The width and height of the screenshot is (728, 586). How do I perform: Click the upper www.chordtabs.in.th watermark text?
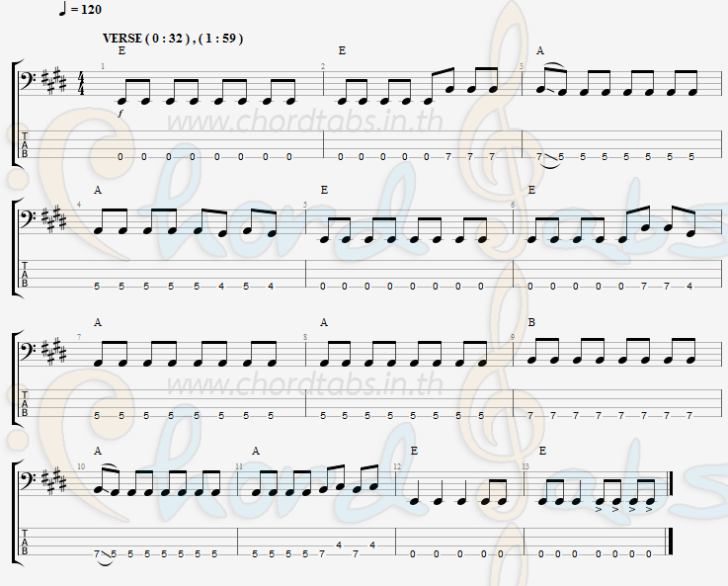tap(304, 122)
